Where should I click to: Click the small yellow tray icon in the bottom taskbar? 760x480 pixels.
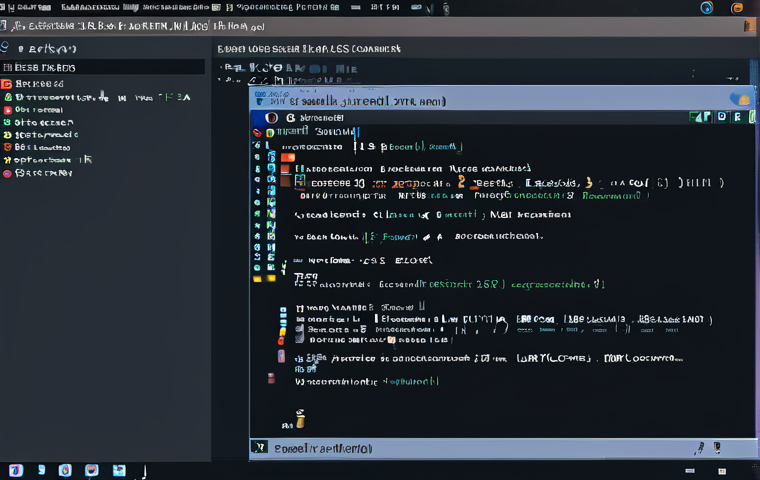pyautogui.click(x=722, y=471)
